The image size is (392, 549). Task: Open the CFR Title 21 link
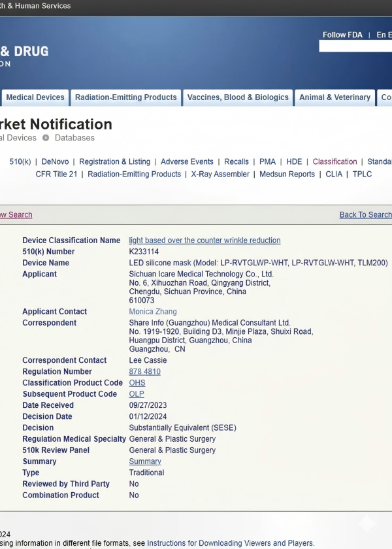tap(56, 174)
